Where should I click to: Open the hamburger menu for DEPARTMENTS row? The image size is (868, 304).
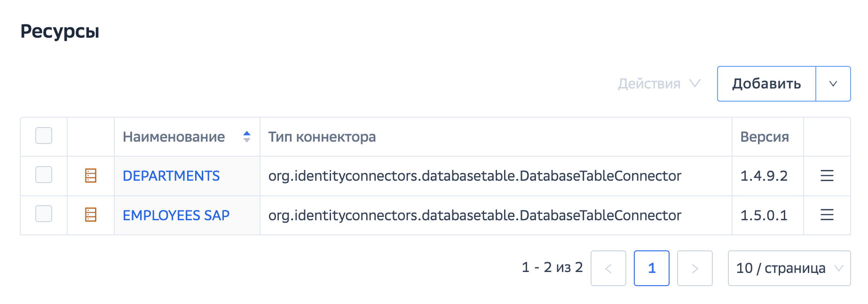(827, 176)
